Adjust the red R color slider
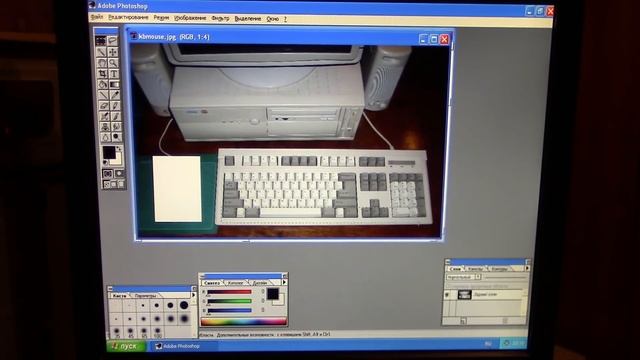Viewport: 640px width, 360px height. 229,291
